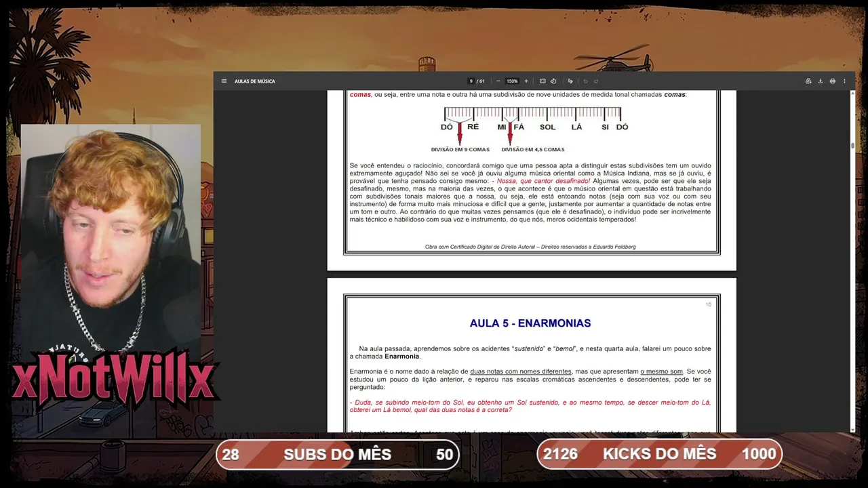Screen dimensions: 868x488
Task: Toggle fit to page view
Action: click(x=542, y=81)
